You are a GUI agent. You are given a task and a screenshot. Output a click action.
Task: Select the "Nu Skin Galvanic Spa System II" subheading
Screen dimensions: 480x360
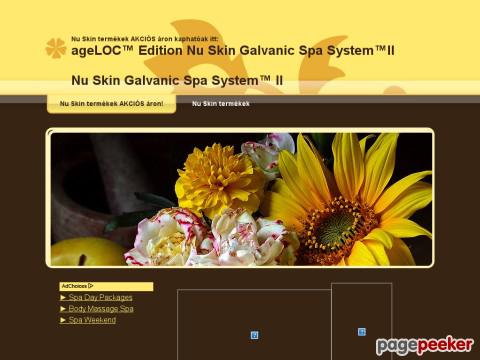click(177, 80)
